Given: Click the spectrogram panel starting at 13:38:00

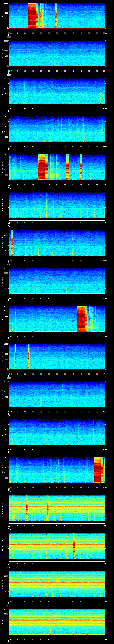Looking at the screenshot, I should (57, 54).
